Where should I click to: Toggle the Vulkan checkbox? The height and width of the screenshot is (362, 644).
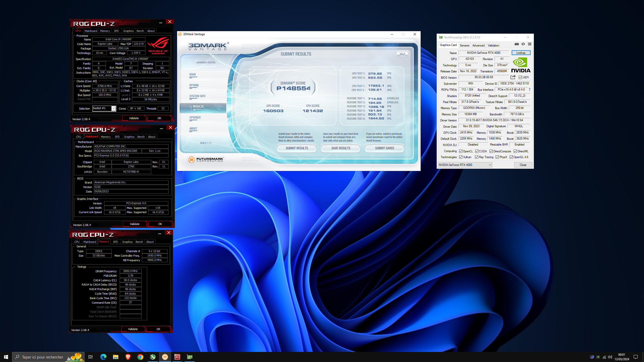click(461, 157)
